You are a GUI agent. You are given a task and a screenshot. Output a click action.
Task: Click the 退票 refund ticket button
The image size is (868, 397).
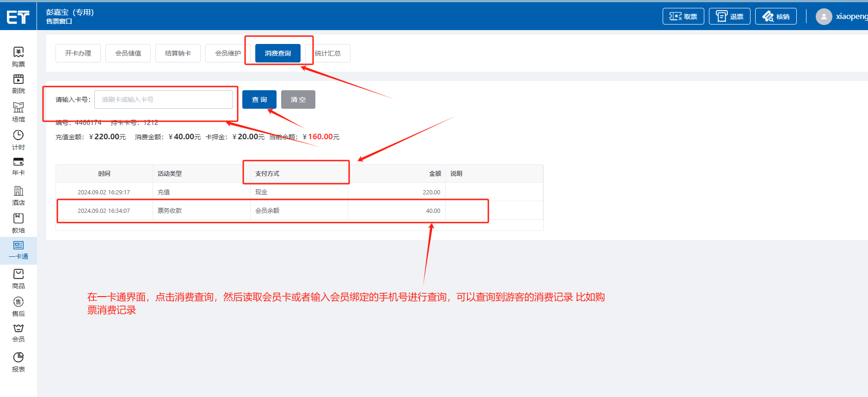[x=729, y=17]
